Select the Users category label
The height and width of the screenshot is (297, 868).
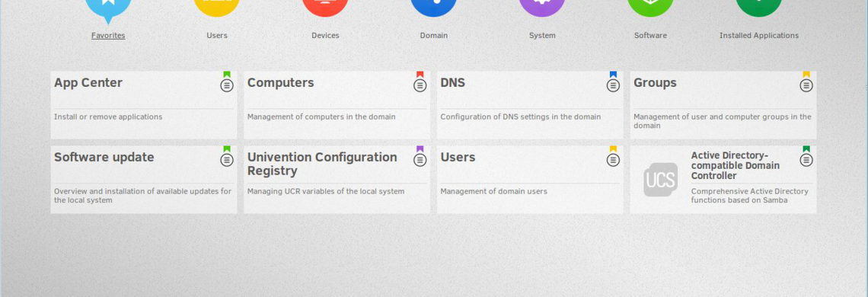[217, 36]
